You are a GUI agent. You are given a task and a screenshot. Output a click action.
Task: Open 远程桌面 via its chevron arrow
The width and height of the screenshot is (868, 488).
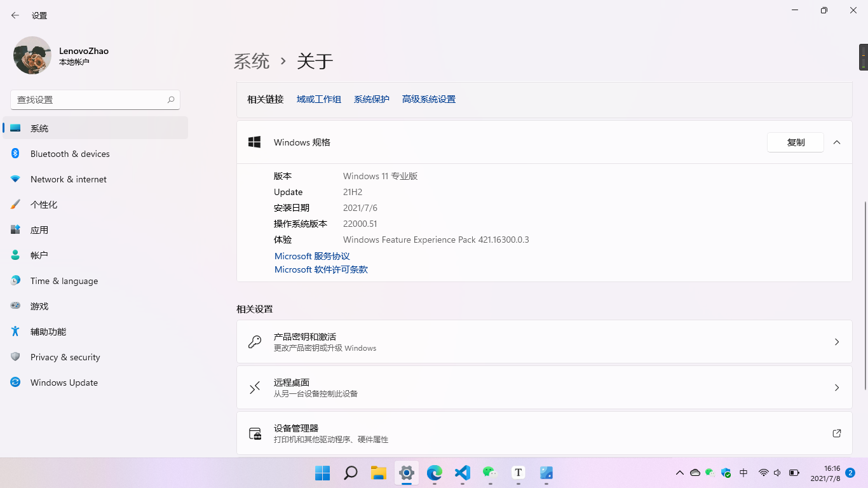[x=837, y=388]
